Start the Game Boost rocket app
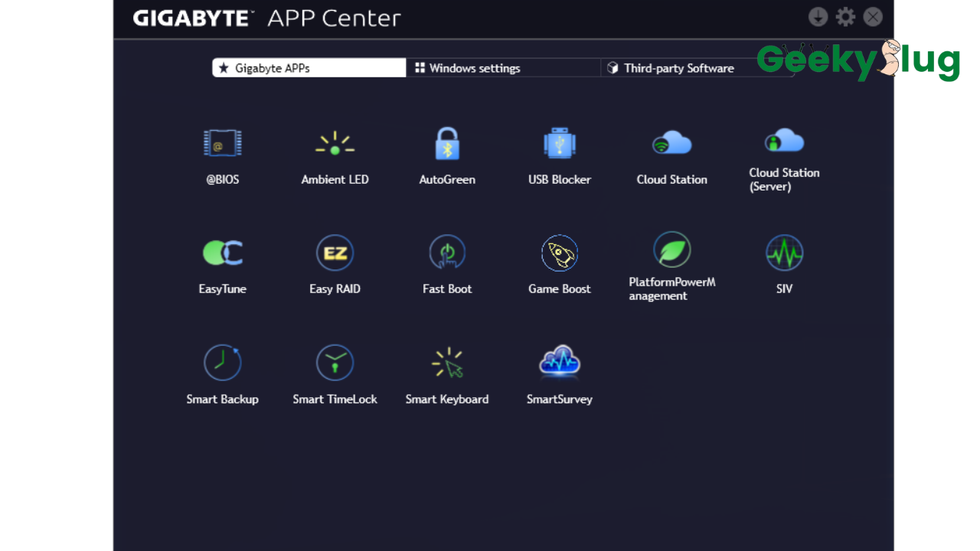This screenshot has width=980, height=551. (560, 253)
